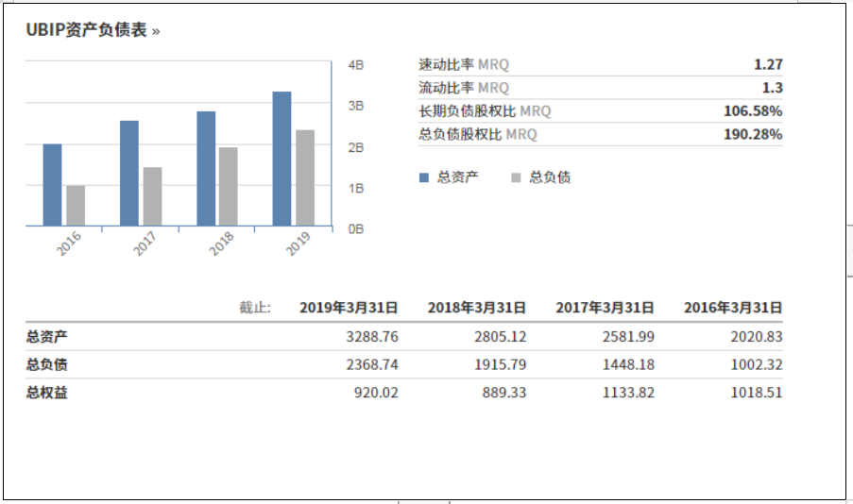Select the 总负债 legend label
Viewport: 853px width, 504px height.
[x=550, y=177]
